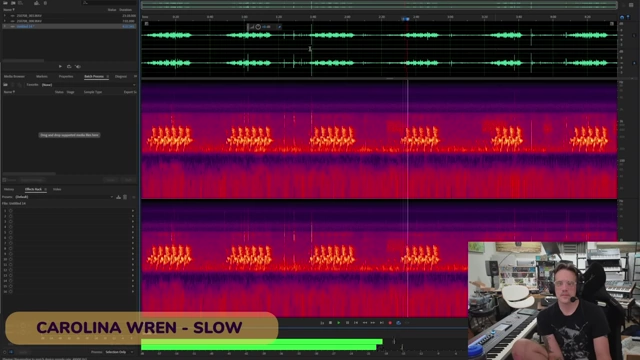
Task: Play selected file from Files panel preview
Action: pos(60,66)
